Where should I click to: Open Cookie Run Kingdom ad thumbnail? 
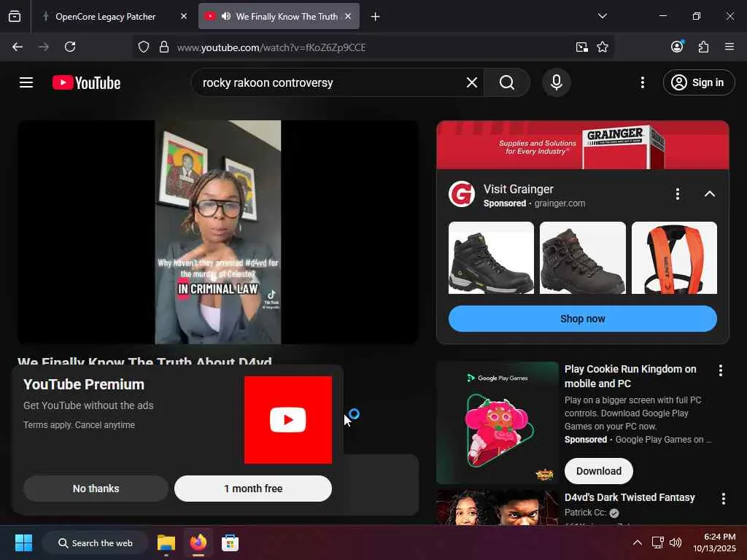(x=498, y=423)
